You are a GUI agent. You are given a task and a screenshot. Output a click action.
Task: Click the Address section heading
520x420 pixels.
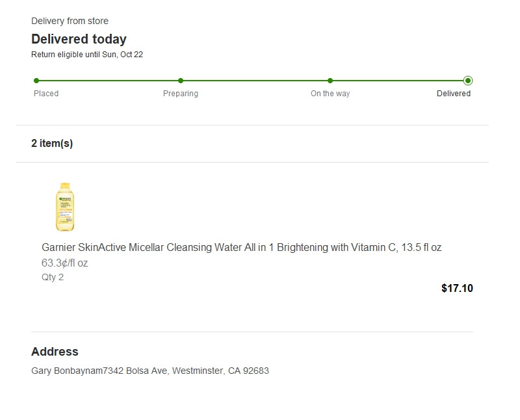pos(55,352)
